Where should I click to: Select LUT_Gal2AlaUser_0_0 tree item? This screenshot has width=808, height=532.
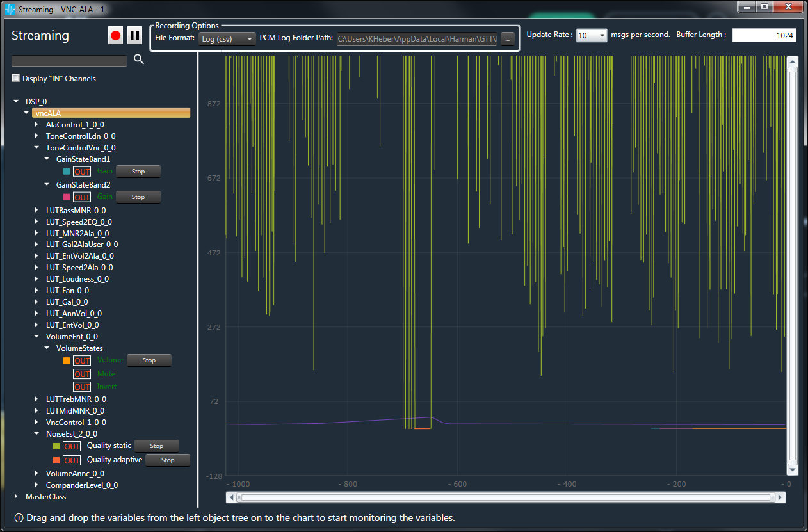[x=82, y=245]
